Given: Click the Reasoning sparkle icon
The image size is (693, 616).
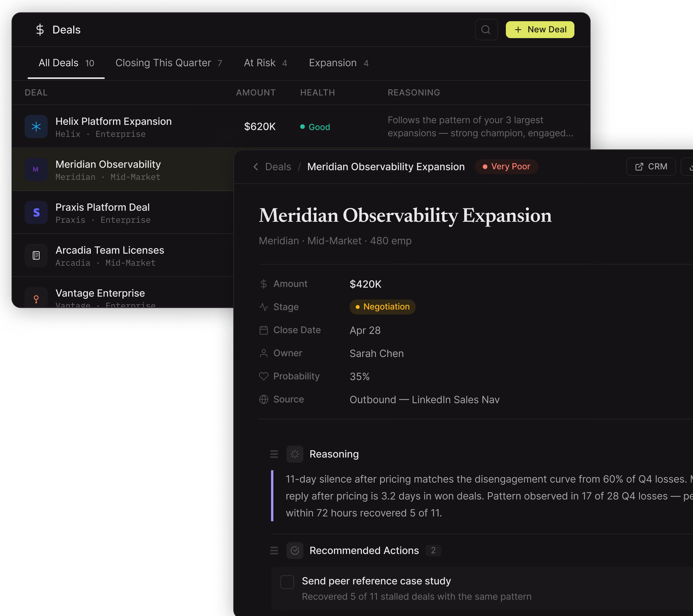Looking at the screenshot, I should pos(295,454).
